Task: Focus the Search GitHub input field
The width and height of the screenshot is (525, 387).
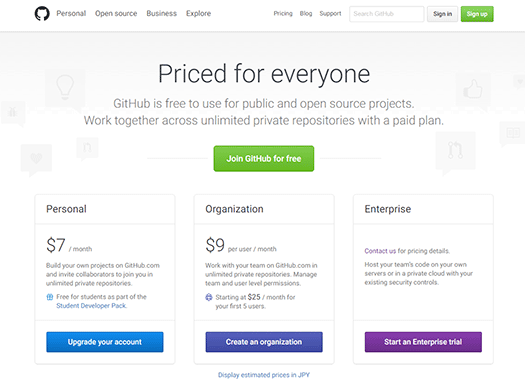Action: click(387, 14)
